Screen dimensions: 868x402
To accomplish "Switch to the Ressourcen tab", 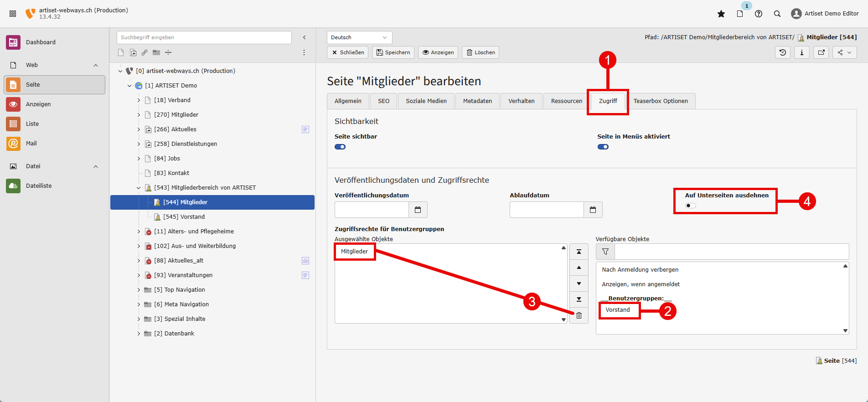I will tap(567, 101).
